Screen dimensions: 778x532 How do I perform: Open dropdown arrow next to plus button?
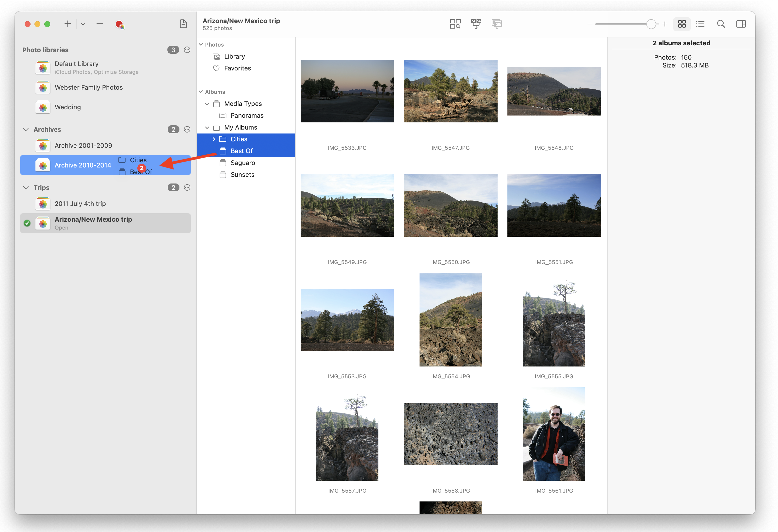[x=83, y=24]
